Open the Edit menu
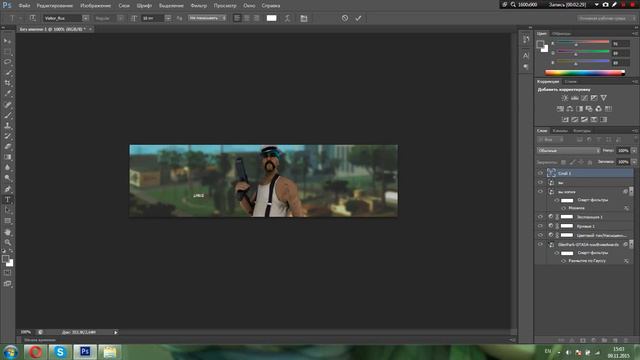 coord(55,6)
